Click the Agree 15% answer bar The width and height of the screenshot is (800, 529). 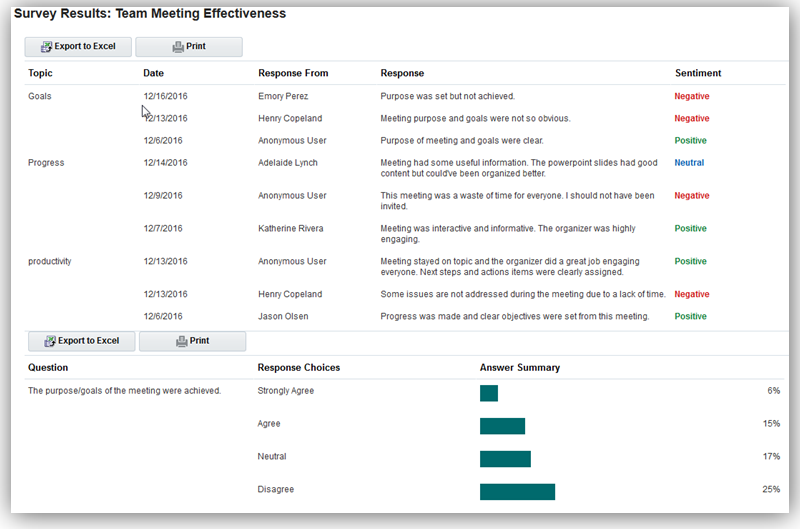click(502, 426)
